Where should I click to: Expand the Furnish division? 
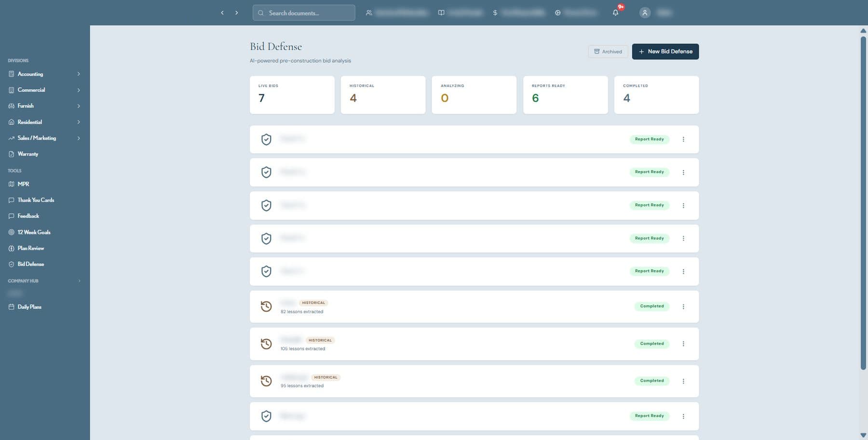click(79, 106)
